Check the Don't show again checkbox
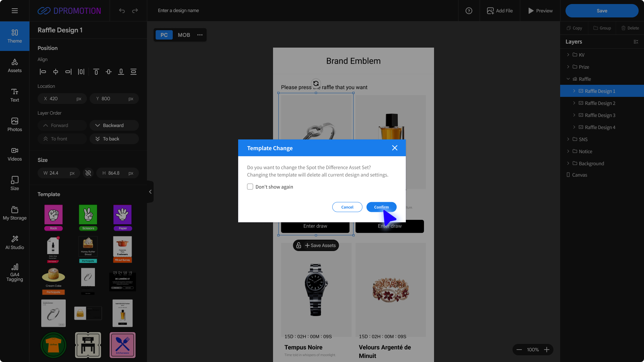The image size is (644, 362). pos(250,187)
